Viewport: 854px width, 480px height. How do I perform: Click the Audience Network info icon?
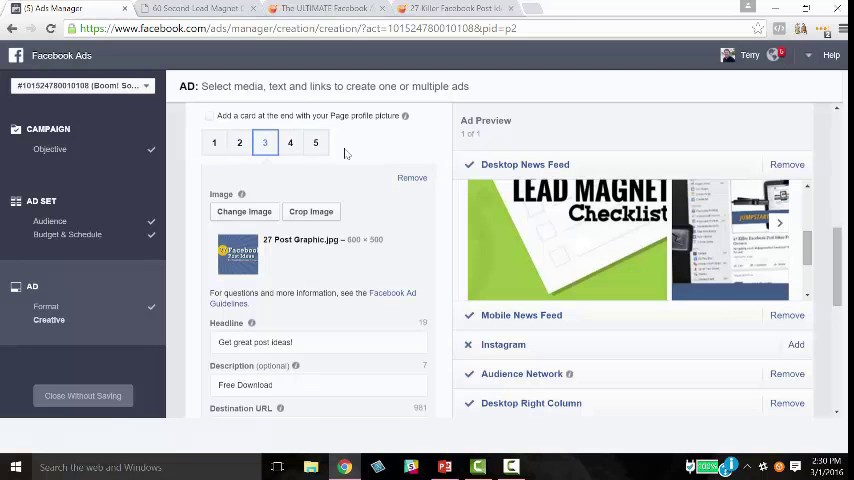point(570,374)
